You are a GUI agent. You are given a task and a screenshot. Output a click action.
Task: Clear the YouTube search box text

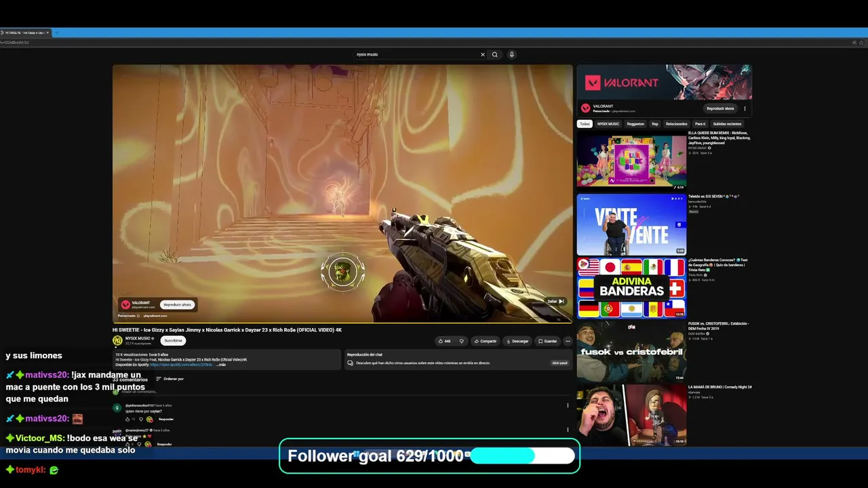(x=483, y=54)
